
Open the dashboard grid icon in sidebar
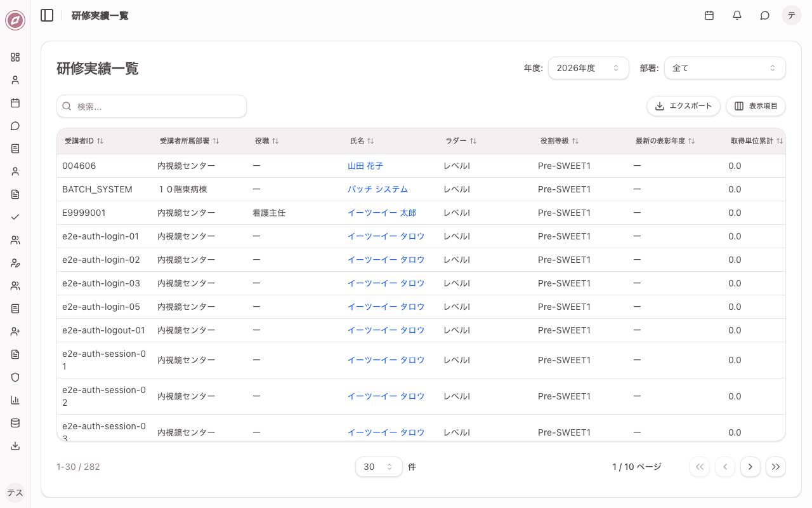pos(15,57)
